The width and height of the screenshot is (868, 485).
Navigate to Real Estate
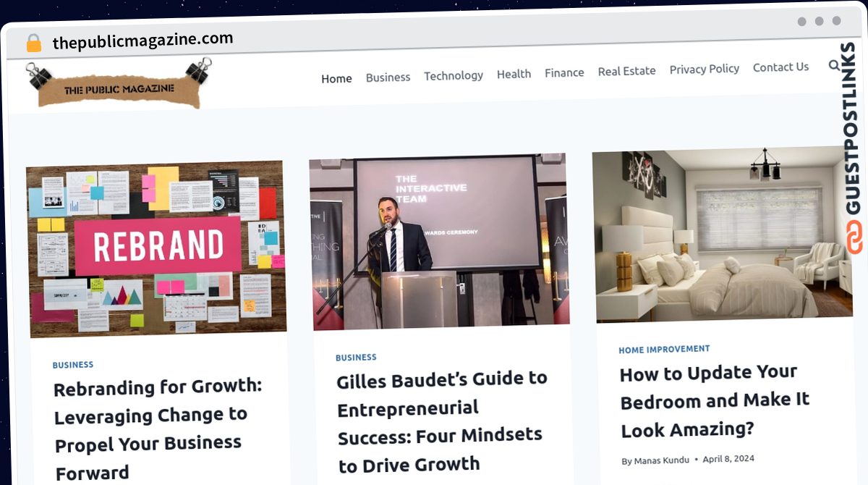tap(626, 71)
